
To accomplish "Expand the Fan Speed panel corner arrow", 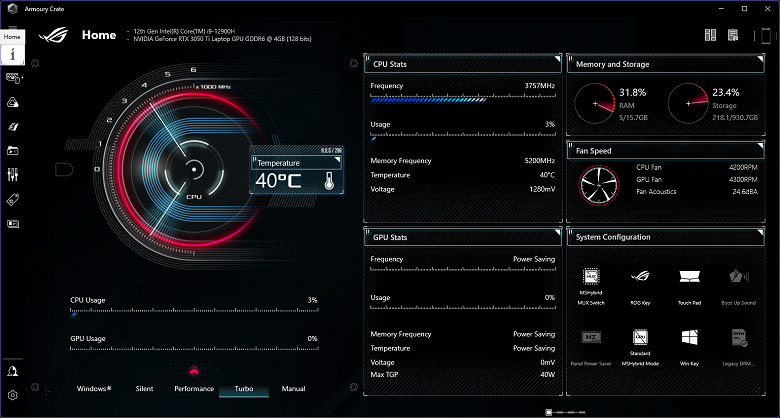I will pos(760,146).
